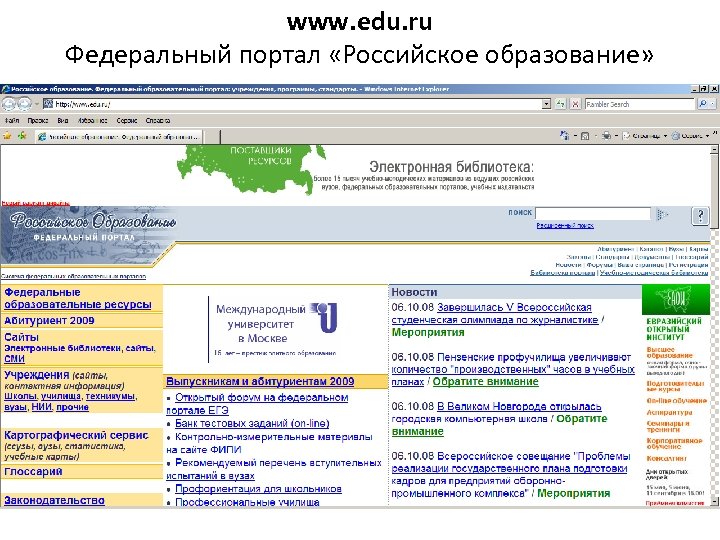Click the scrollbar up arrow
Screen dimensions: 720x540
coord(714,149)
